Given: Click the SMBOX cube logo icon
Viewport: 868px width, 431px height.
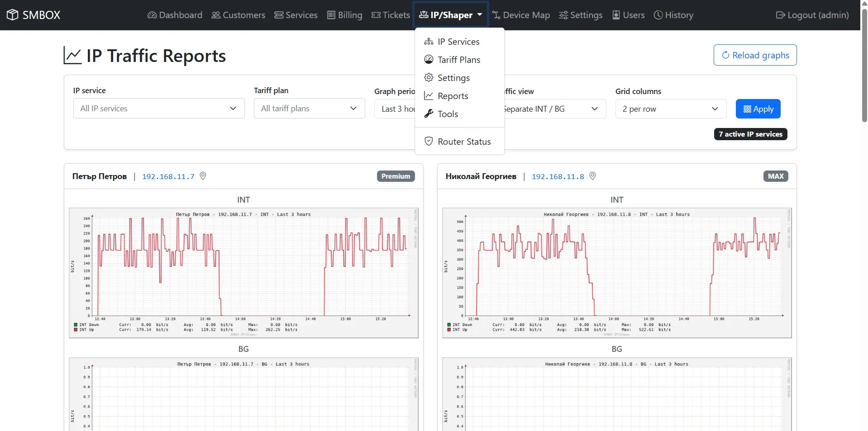Looking at the screenshot, I should [12, 15].
